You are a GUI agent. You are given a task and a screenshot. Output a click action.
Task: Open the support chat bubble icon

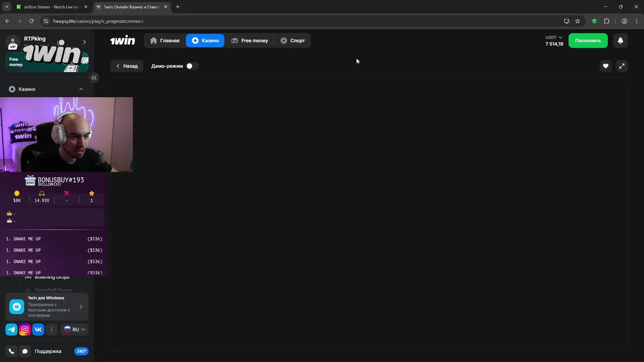pos(25,351)
